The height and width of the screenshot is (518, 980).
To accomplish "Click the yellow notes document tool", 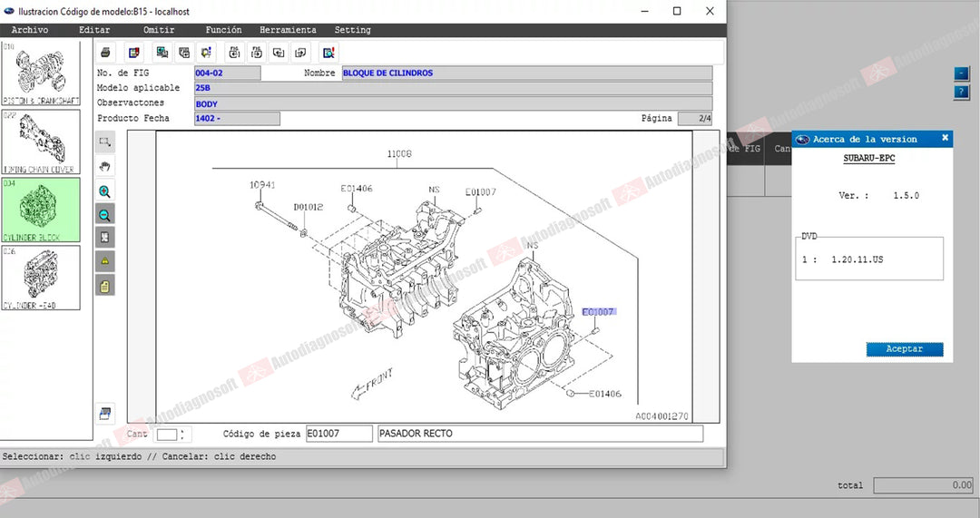I will click(105, 286).
